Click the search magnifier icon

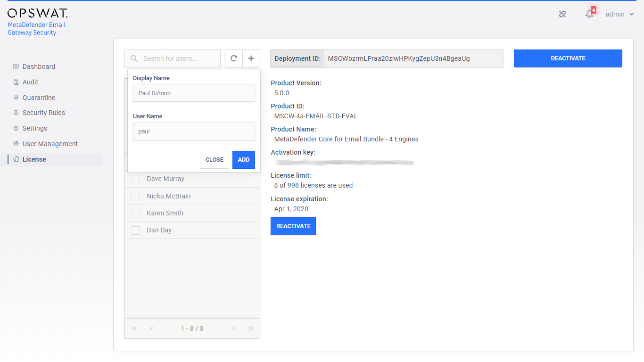pos(134,58)
